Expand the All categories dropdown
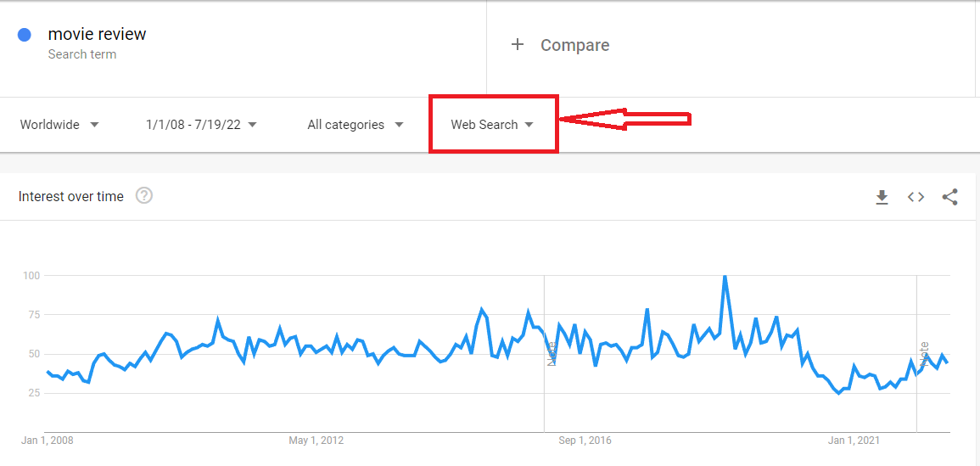This screenshot has width=980, height=466. pos(355,125)
